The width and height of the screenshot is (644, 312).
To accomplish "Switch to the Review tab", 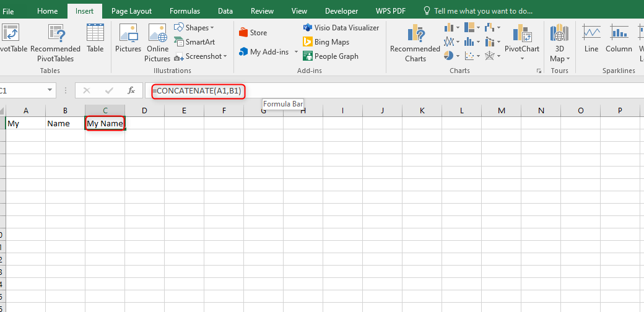I will click(262, 11).
